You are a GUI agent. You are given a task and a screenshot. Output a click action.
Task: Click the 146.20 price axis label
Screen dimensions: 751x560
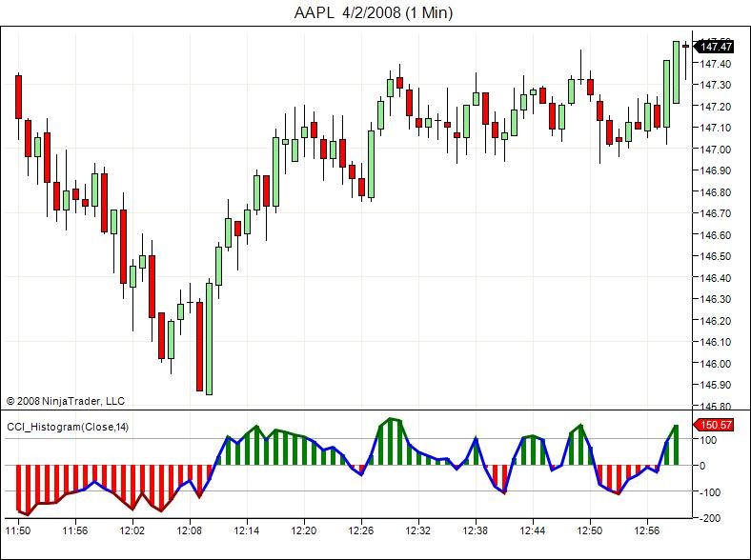(x=716, y=321)
